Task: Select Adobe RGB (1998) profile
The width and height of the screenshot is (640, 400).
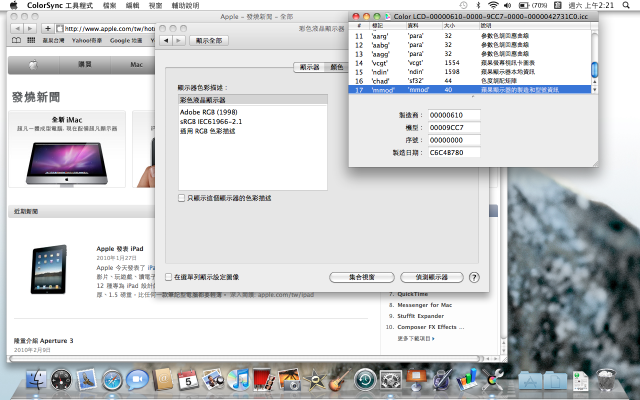Action: [209, 112]
